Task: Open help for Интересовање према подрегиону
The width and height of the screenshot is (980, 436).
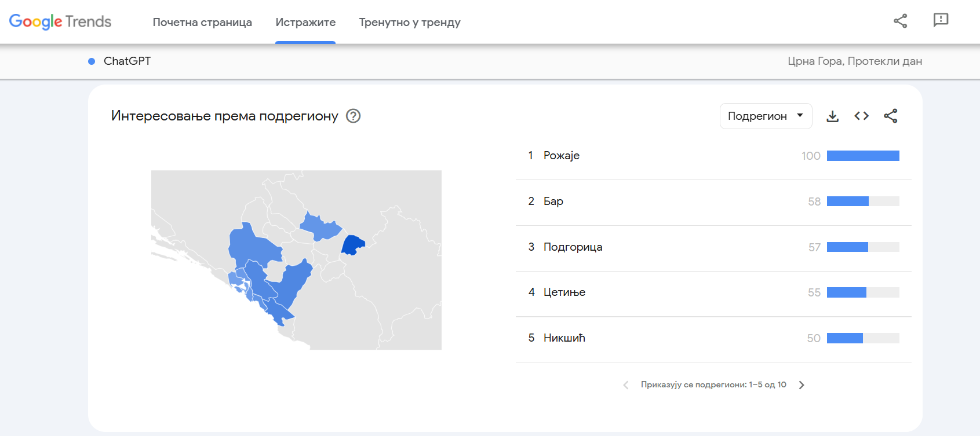Action: click(x=353, y=116)
